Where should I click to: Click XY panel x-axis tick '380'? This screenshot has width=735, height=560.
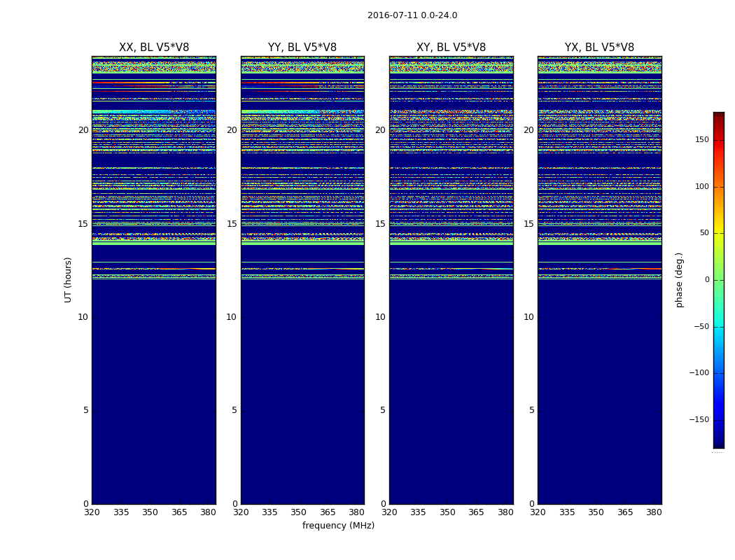click(505, 512)
